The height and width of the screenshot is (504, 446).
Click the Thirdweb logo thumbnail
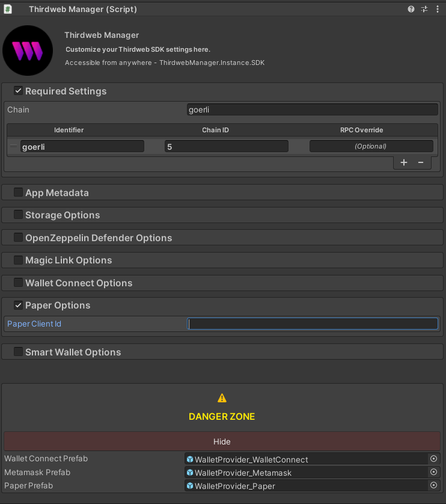click(x=28, y=51)
